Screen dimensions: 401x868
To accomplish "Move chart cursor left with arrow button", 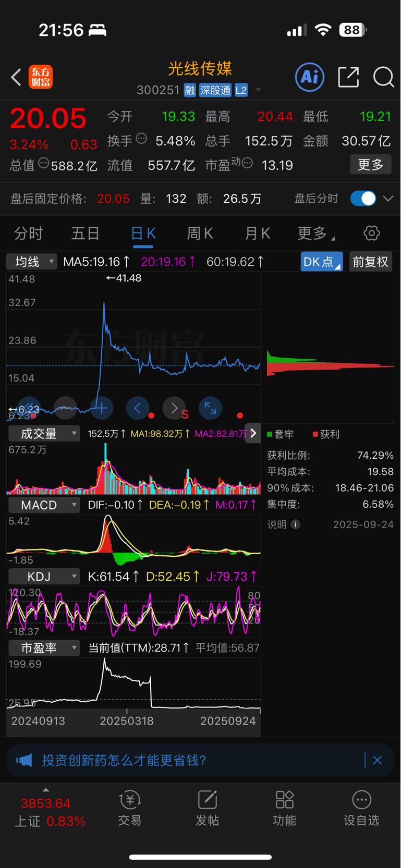I will (x=138, y=408).
